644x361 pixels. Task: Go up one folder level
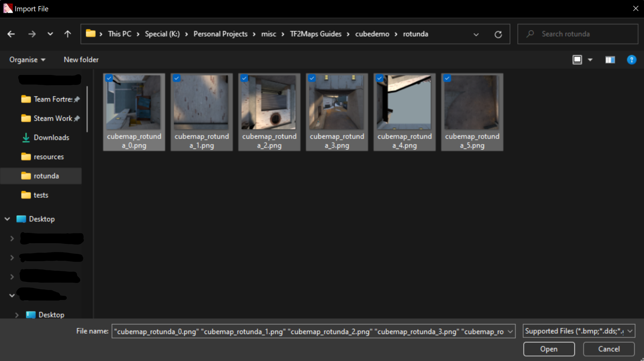(x=67, y=34)
